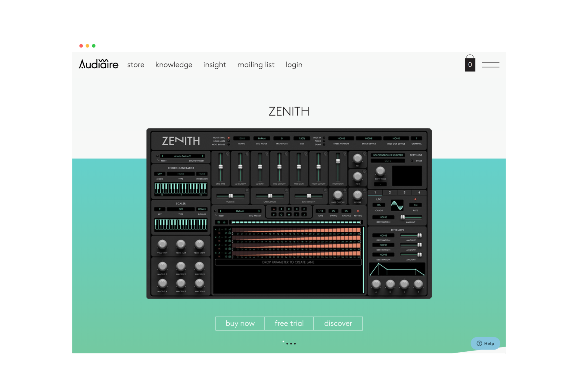Advance Sound Preset with right arrow

point(203,156)
